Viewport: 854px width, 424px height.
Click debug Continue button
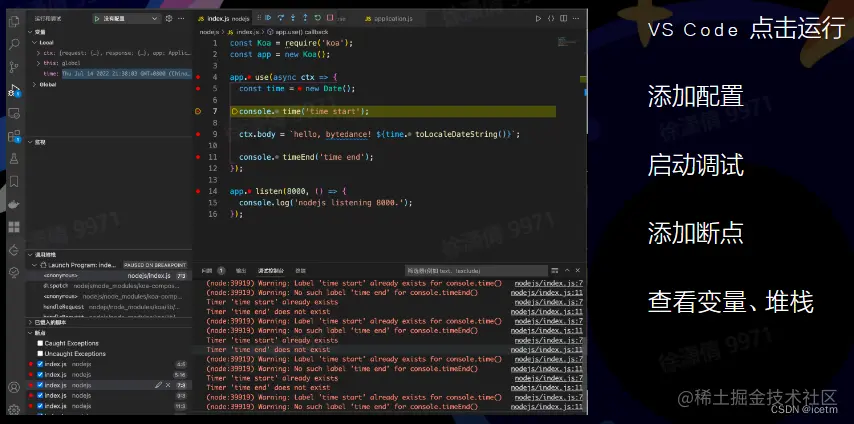[268, 18]
